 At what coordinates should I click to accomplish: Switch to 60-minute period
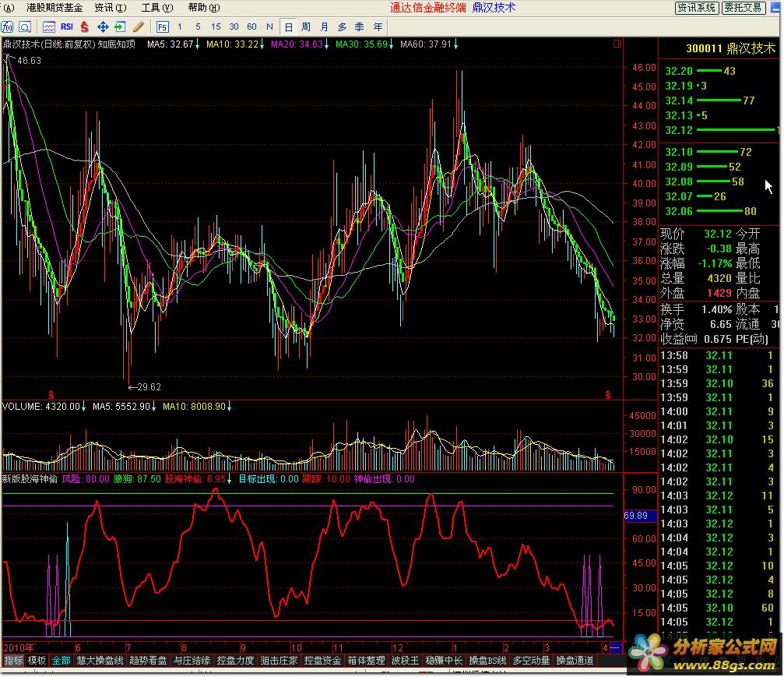coord(251,27)
